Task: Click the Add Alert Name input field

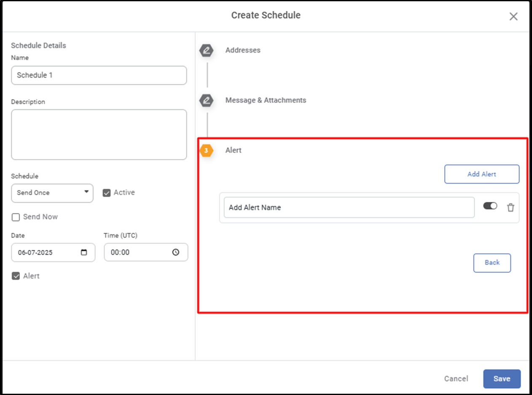Action: 349,207
